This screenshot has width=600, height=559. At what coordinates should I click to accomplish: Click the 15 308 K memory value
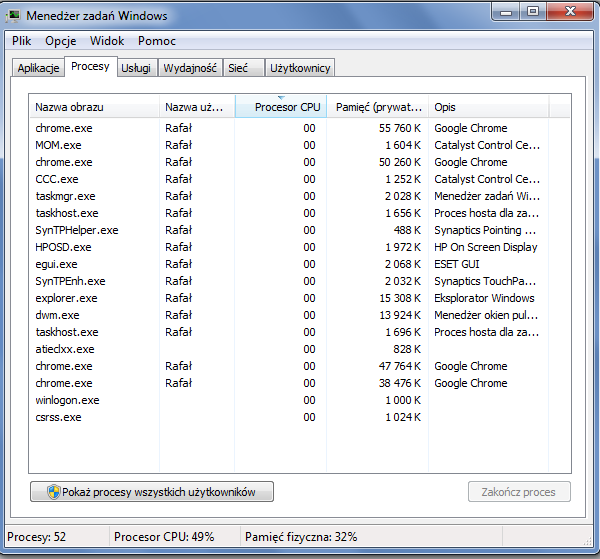(x=400, y=298)
